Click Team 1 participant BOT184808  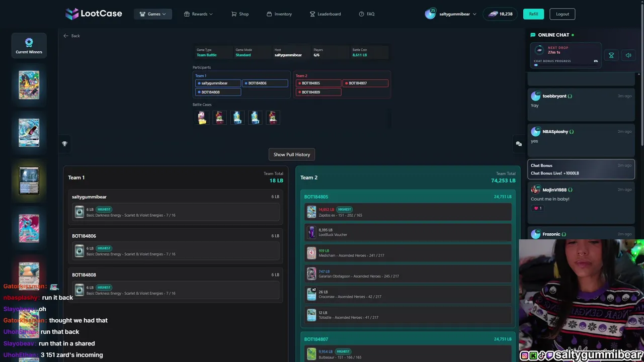pyautogui.click(x=218, y=92)
